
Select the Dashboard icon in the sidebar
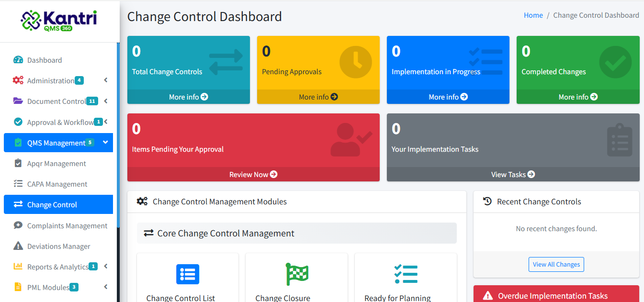(x=18, y=59)
